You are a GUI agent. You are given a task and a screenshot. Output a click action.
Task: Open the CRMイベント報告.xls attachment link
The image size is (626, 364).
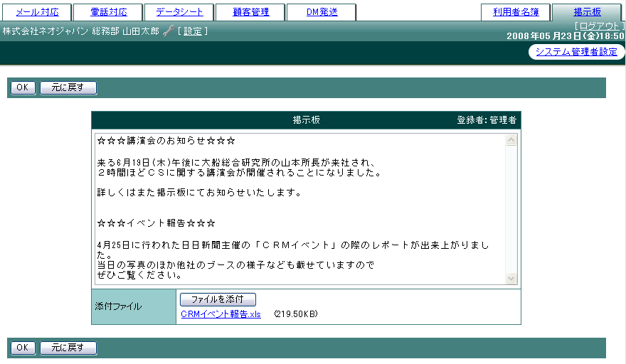pos(221,314)
